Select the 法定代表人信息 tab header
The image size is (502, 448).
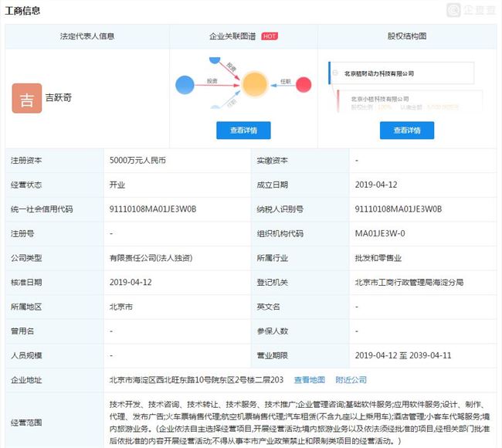pyautogui.click(x=87, y=36)
